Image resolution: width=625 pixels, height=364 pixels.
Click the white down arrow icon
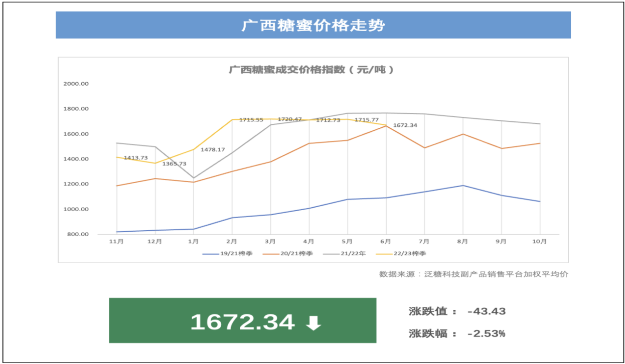click(314, 323)
